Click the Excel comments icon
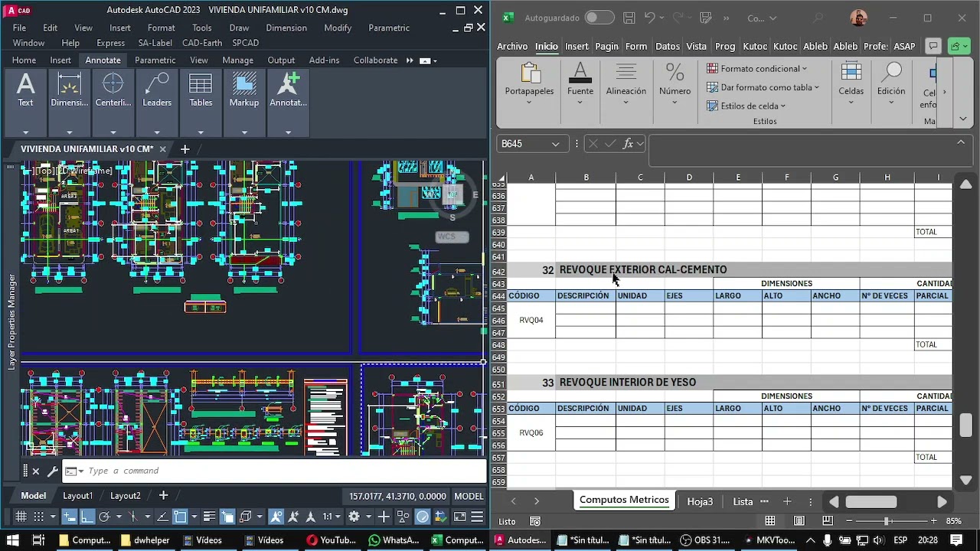Image resolution: width=980 pixels, height=551 pixels. coord(933,47)
